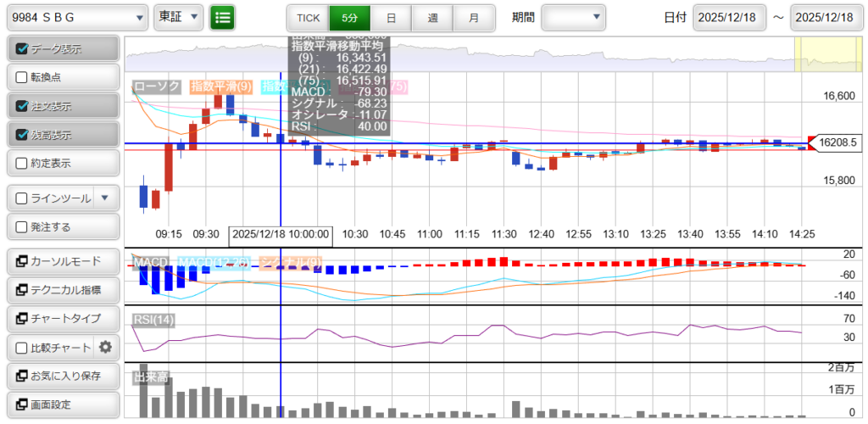
Task: Click the RSI(14) indicator label
Action: pos(153,320)
